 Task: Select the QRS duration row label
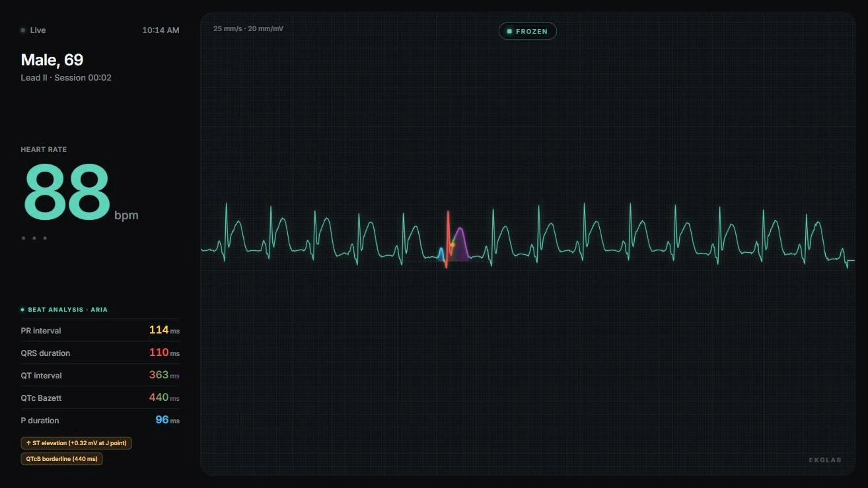pos(46,353)
